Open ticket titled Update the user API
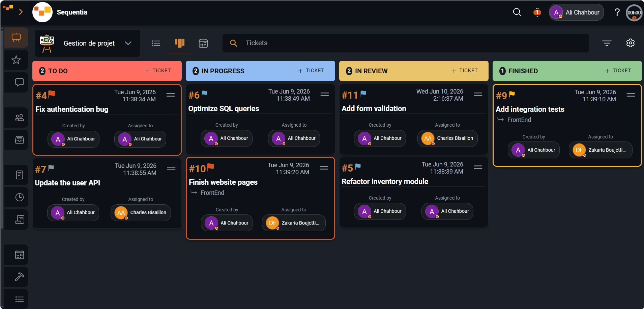Viewport: 644px width, 309px height. (67, 183)
